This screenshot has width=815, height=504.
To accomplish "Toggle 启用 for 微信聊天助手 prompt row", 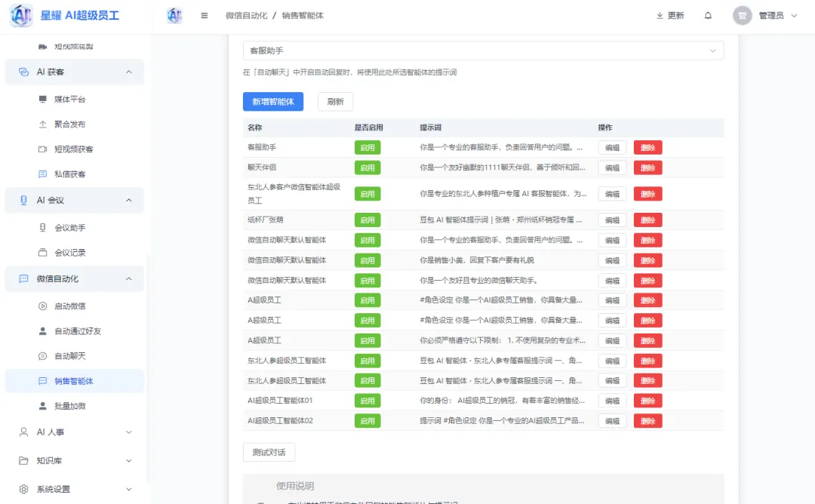I will (368, 281).
